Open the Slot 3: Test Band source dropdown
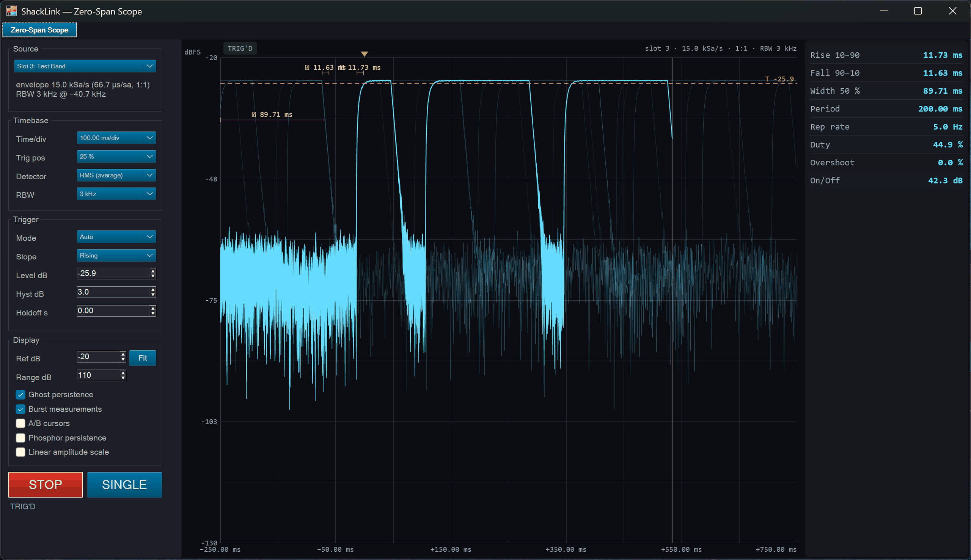Image resolution: width=971 pixels, height=560 pixels. click(x=85, y=66)
